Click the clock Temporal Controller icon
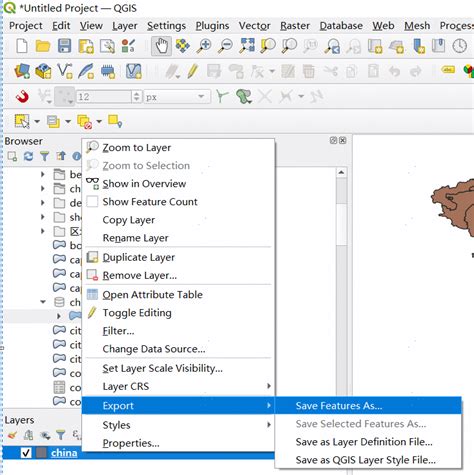Image resolution: width=474 pixels, height=475 pixels. (x=459, y=46)
